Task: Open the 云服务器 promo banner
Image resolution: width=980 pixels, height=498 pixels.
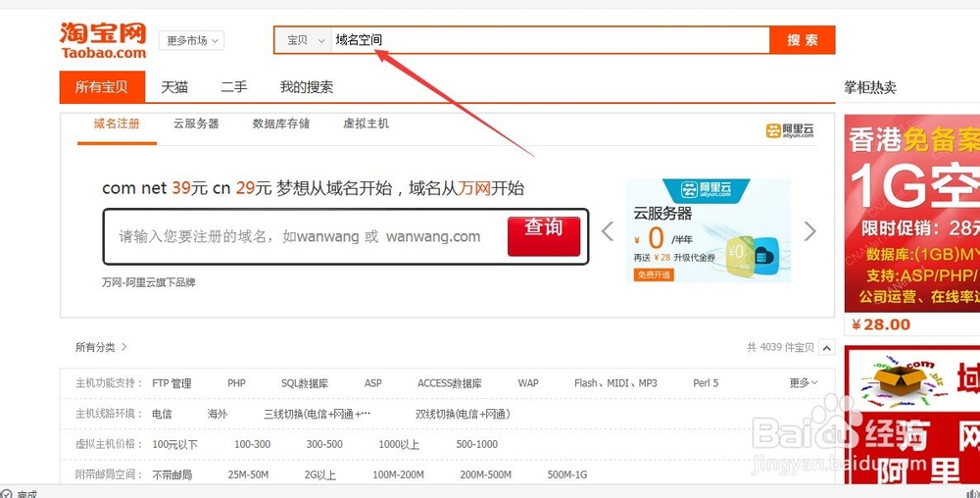Action: [x=709, y=231]
